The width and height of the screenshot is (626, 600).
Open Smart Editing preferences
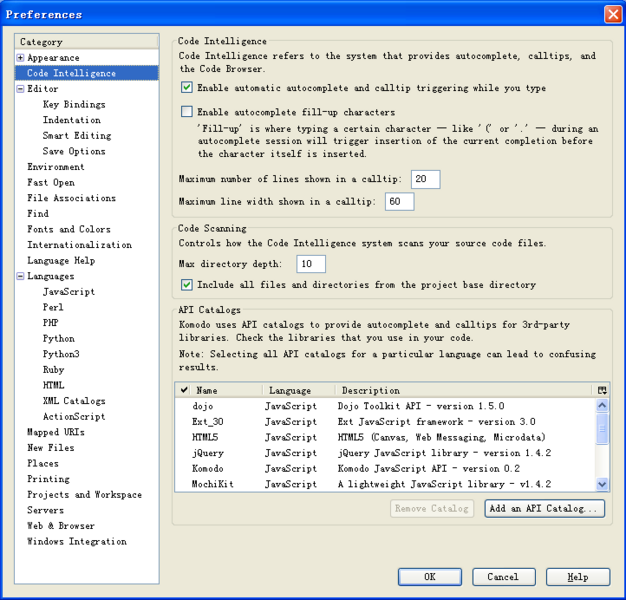[77, 136]
